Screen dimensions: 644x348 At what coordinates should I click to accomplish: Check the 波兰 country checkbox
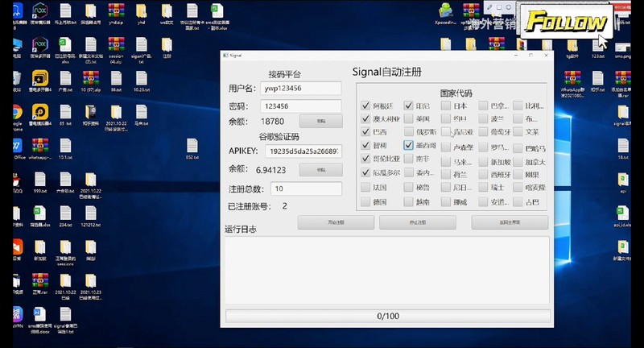click(x=484, y=118)
